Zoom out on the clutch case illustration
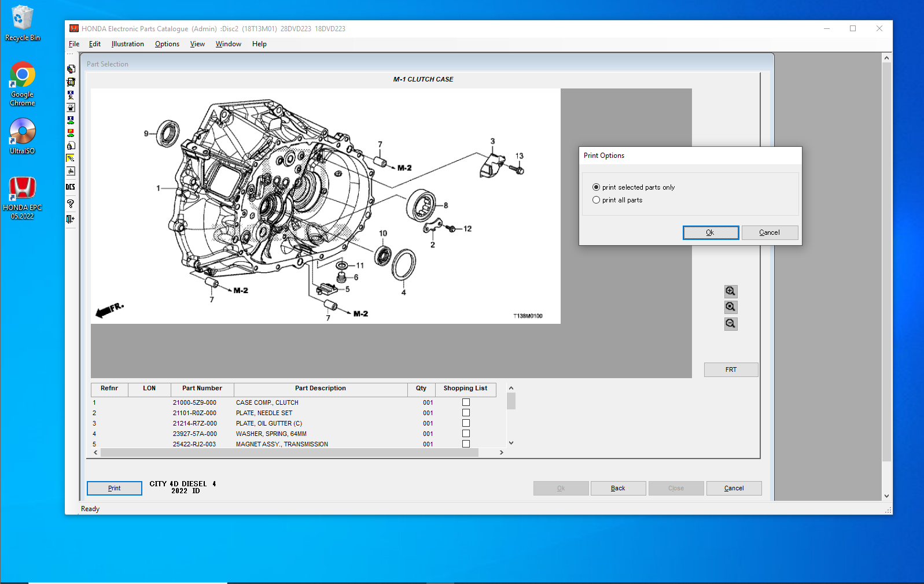 click(x=731, y=324)
